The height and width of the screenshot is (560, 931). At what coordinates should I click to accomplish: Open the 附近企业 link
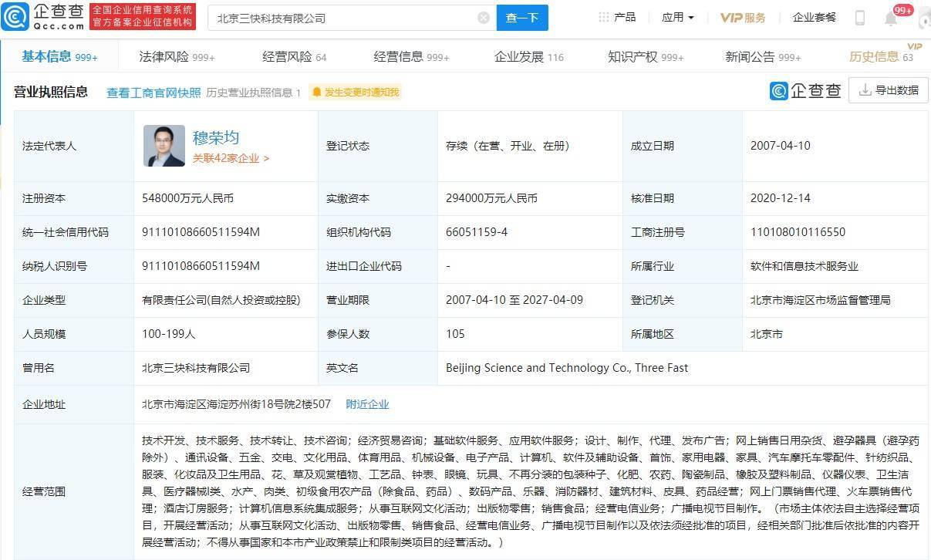click(367, 404)
